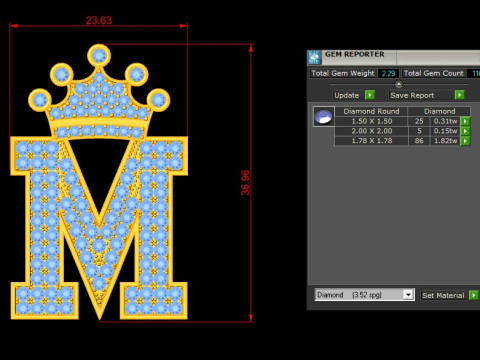This screenshot has height=360, width=480.
Task: Click the count cell showing 86
Action: coord(419,141)
